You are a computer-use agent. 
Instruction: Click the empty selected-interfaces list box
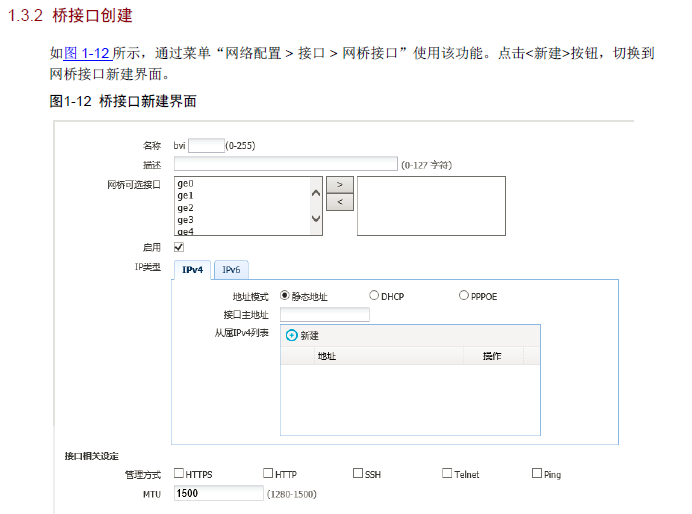431,206
